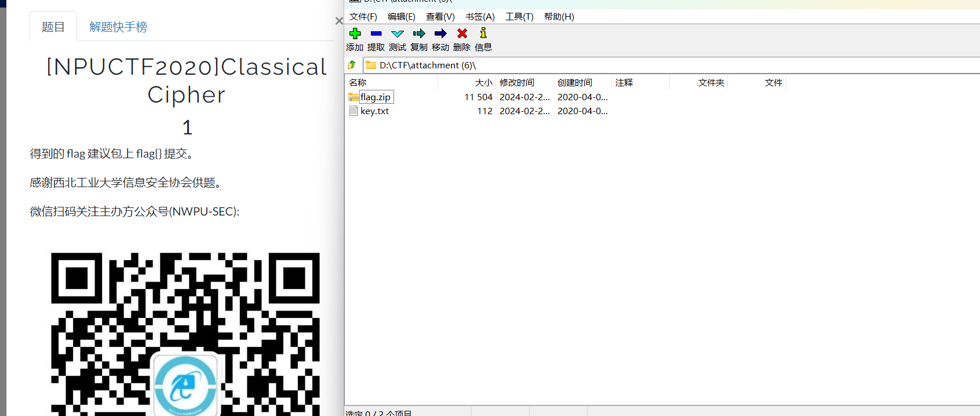The height and width of the screenshot is (416, 980).
Task: Click the Copy (复制) arrow icon
Action: point(419,34)
